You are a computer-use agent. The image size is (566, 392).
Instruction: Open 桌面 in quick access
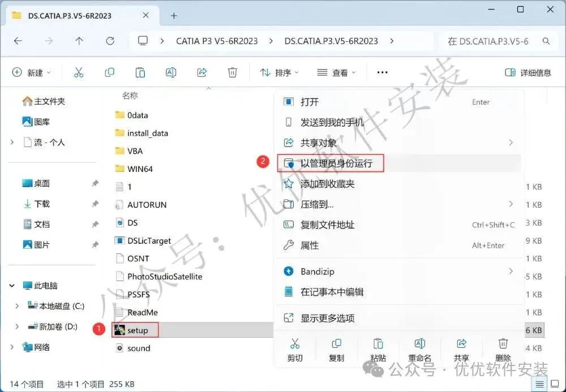[36, 183]
